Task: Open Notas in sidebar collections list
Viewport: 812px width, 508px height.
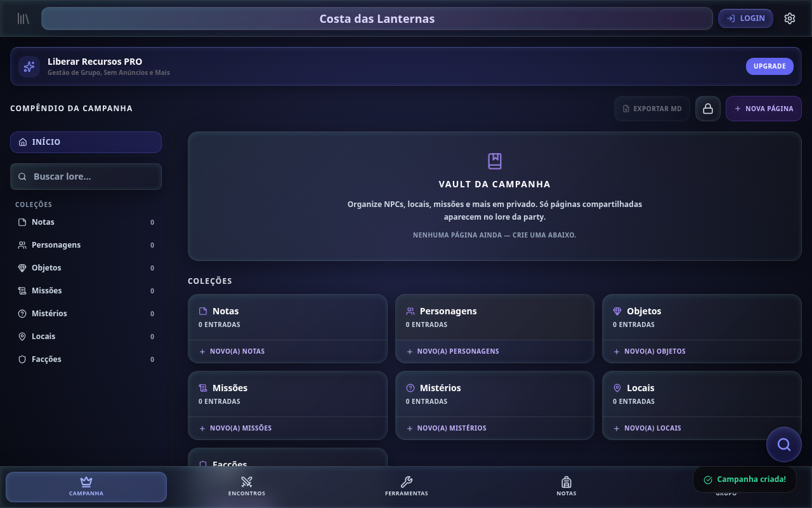Action: 86,222
